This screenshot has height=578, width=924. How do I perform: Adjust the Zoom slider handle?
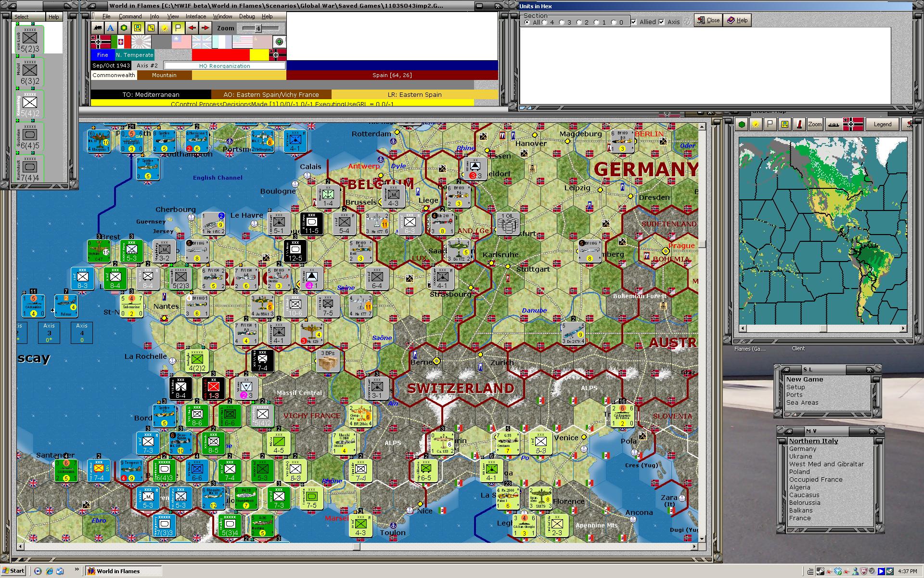pyautogui.click(x=258, y=28)
